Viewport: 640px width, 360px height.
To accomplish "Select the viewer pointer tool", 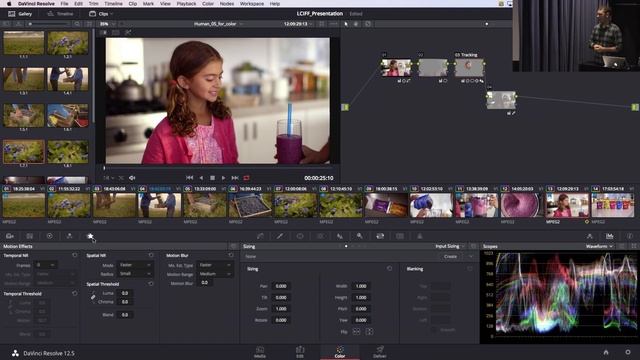I will pos(346,24).
